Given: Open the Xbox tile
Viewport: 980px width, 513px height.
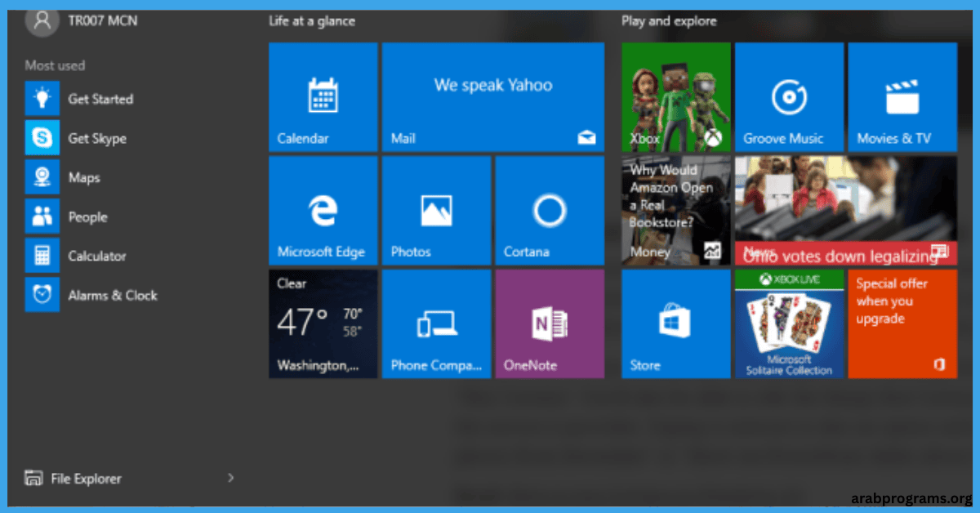Looking at the screenshot, I should (x=676, y=97).
